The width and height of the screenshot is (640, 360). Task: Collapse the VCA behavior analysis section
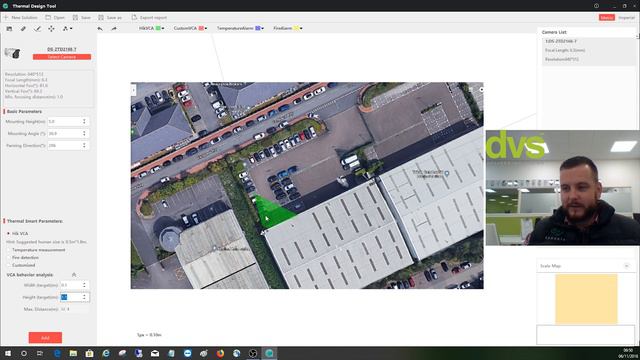click(74, 275)
